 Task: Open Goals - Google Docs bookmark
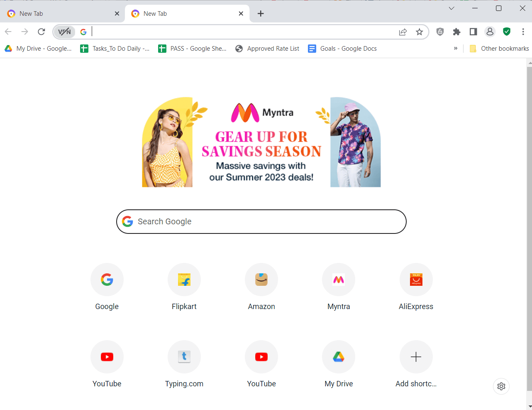[342, 49]
